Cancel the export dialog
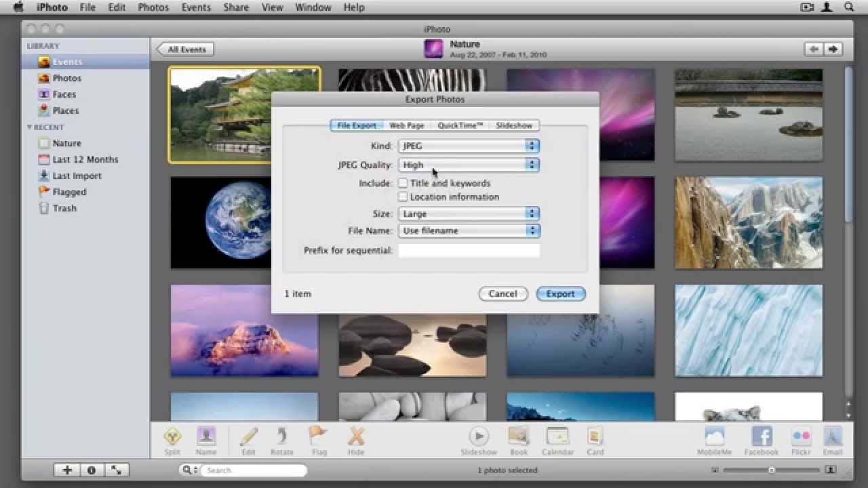Screen dimensions: 868x488 [503, 293]
